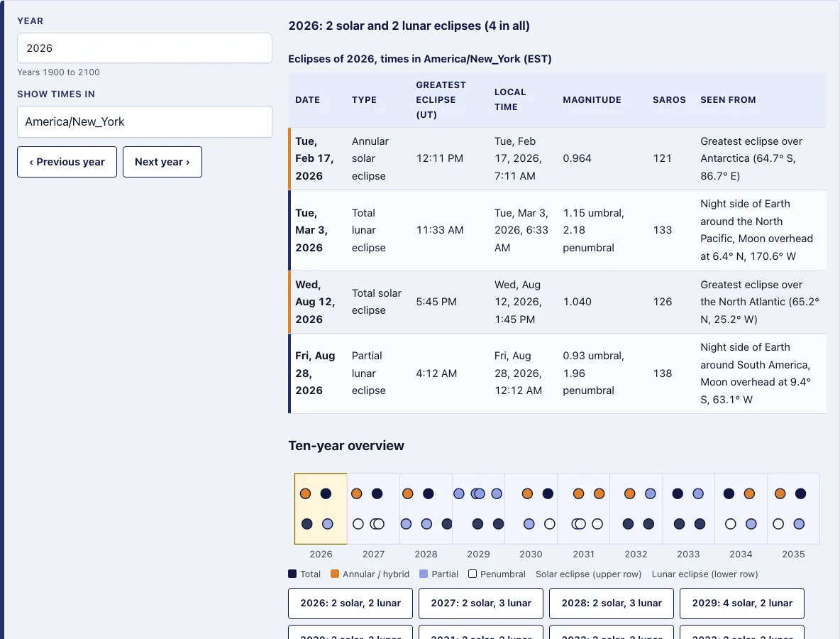Click the 'Wed, Aug 12, 2026' date cell
This screenshot has width=840, height=639.
316,302
